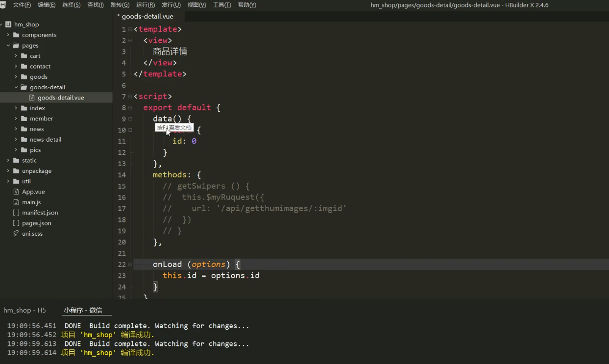
Task: Open the 工具(T) menu
Action: click(x=222, y=5)
